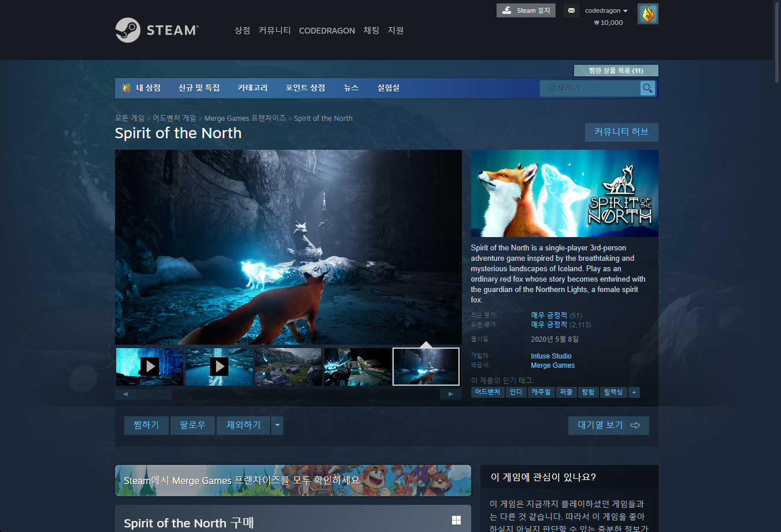Click the Steam 설치 download button
Image resolution: width=781 pixels, height=532 pixels.
click(x=526, y=10)
